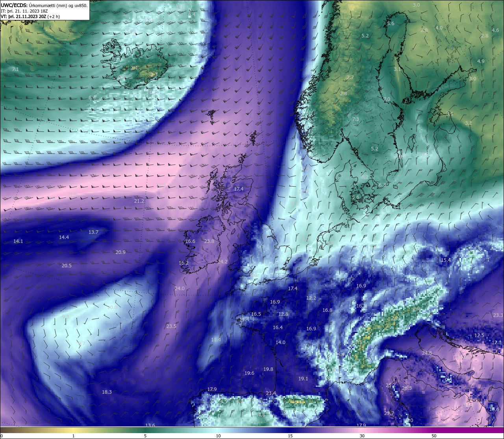Click the 15 label on the color scale

290,436
